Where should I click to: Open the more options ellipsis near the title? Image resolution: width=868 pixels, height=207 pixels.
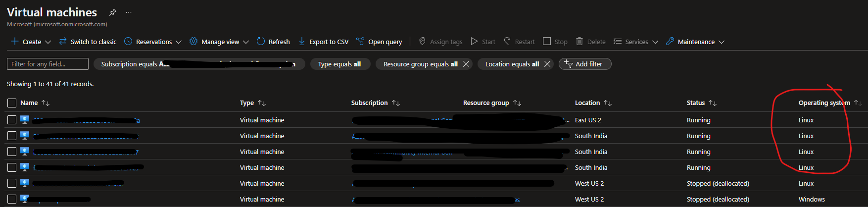tap(129, 12)
